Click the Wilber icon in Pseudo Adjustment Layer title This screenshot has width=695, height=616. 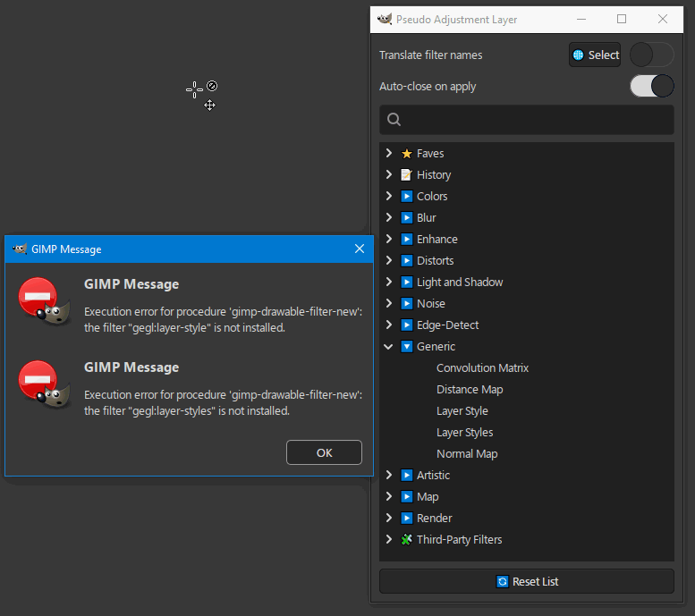tap(385, 19)
